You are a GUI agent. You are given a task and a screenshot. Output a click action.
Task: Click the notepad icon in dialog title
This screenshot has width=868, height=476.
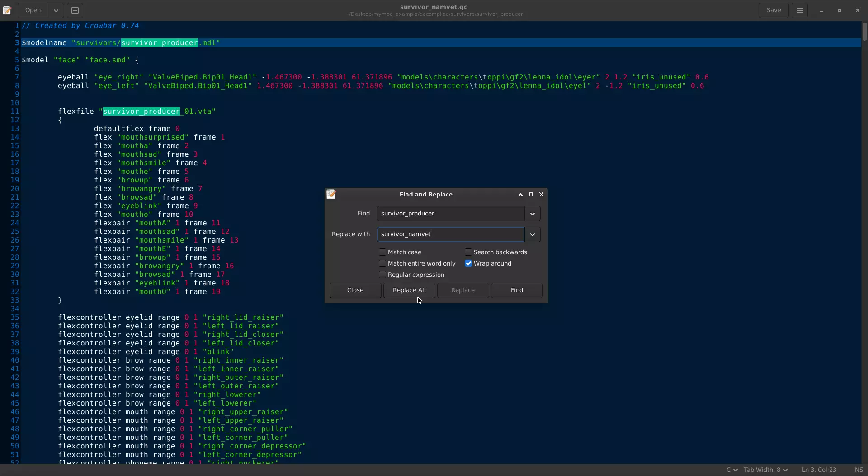click(x=331, y=195)
